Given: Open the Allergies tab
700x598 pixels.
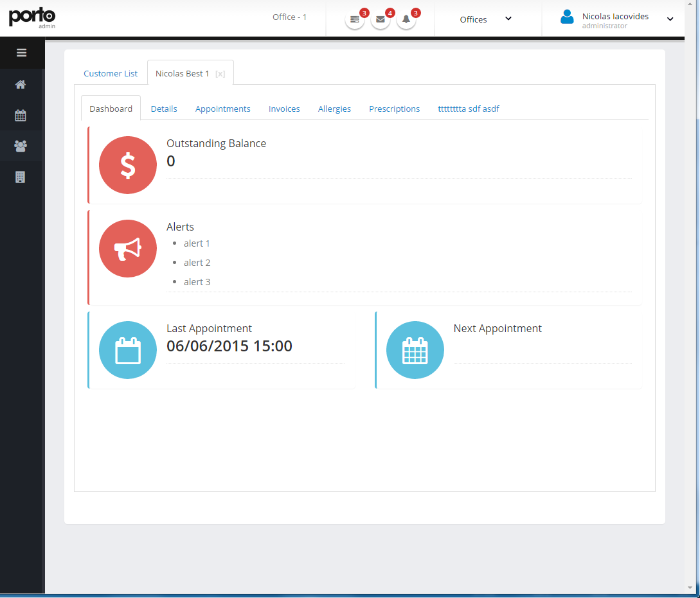Looking at the screenshot, I should pyautogui.click(x=334, y=109).
